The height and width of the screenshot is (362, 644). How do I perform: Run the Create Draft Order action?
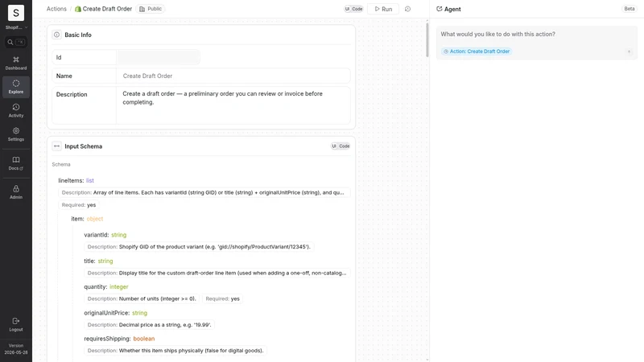pyautogui.click(x=383, y=9)
